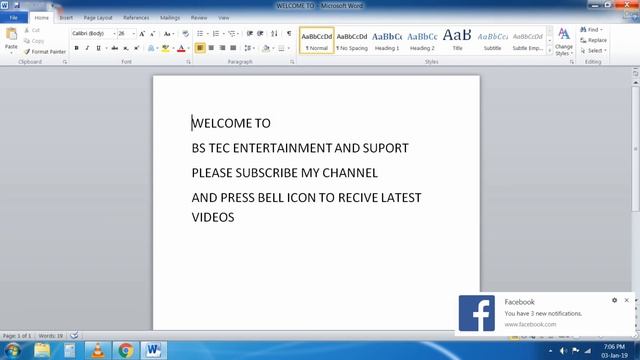This screenshot has width=640, height=360.
Task: Click the Words: 19 status entry
Action: 51,336
